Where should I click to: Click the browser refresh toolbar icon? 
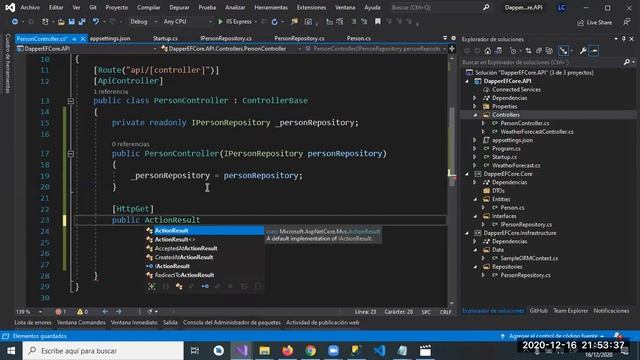coord(274,22)
